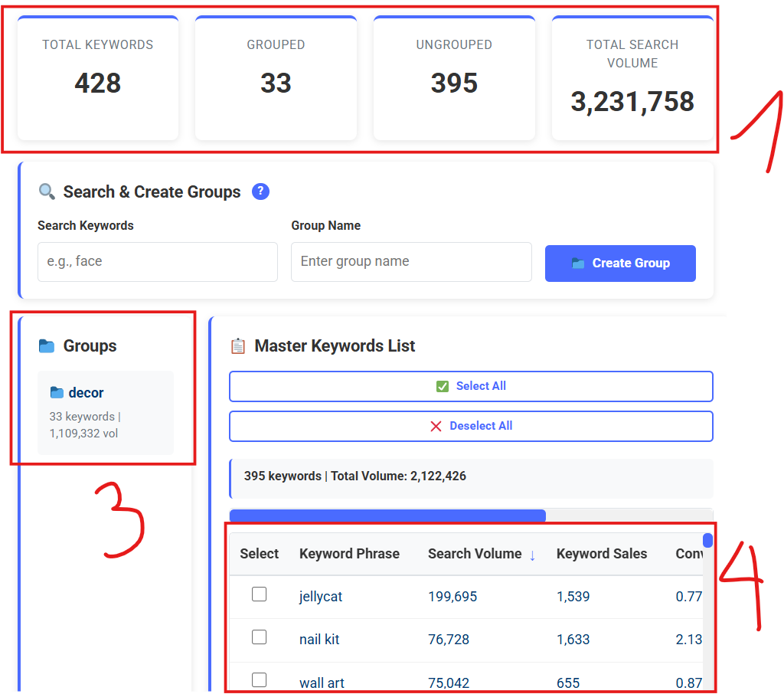Click the blue horizontal scrollbar above the table
The height and width of the screenshot is (694, 784).
click(x=387, y=516)
